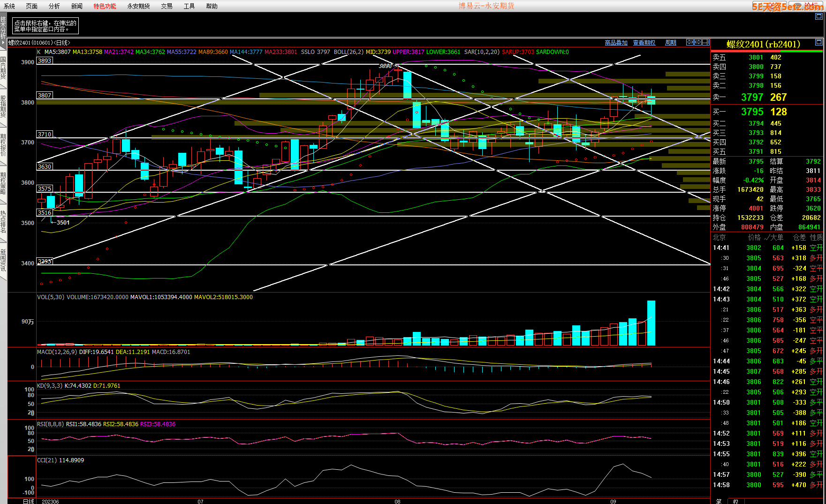This screenshot has width=826, height=504.
Task: Open the 交易 menu
Action: tap(167, 6)
